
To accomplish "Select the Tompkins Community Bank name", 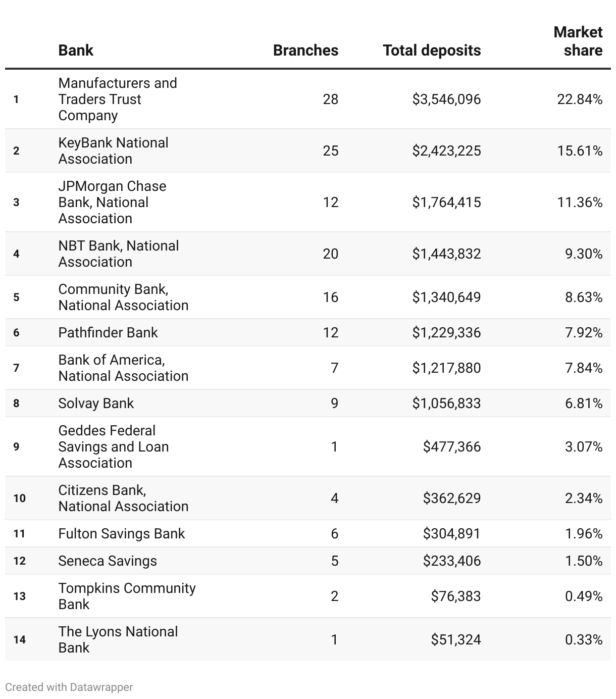I will (127, 596).
